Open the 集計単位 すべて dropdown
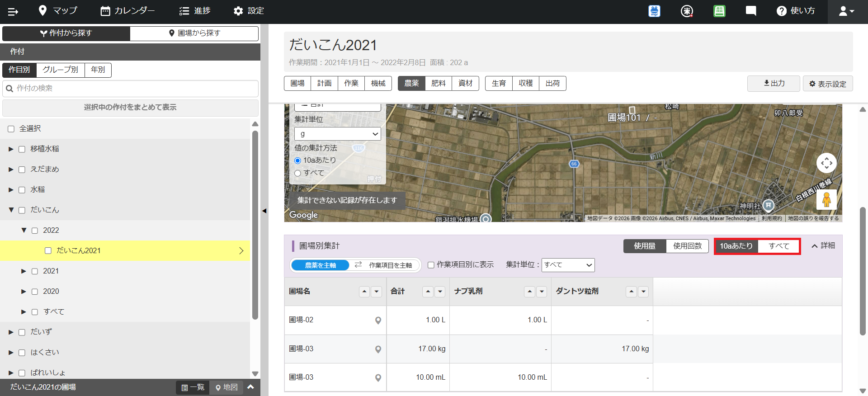Image resolution: width=868 pixels, height=396 pixels. click(568, 265)
